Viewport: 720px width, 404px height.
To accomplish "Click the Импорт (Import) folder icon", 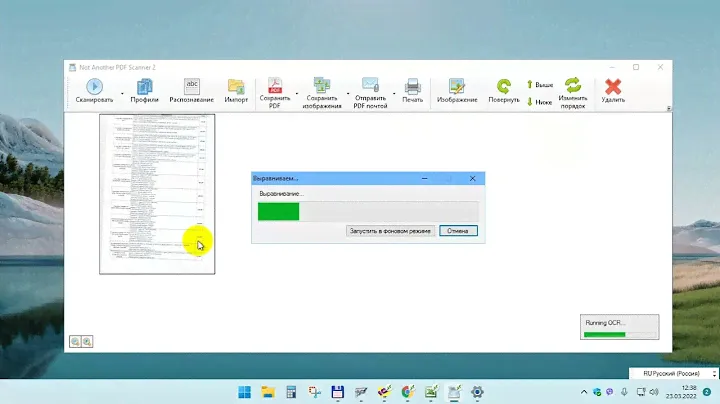I will tap(236, 87).
